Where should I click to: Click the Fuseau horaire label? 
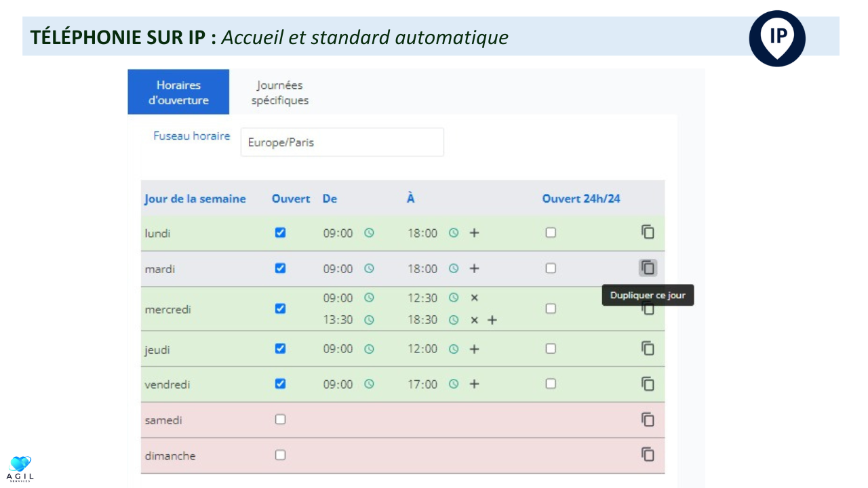point(192,136)
